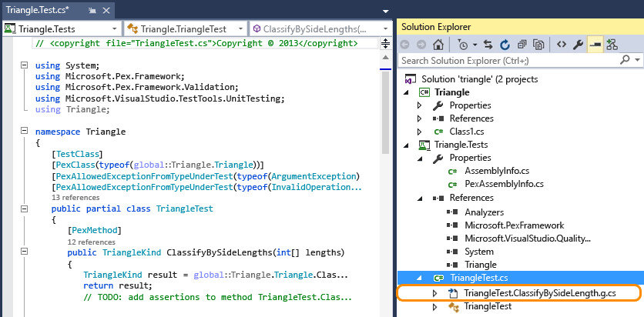
Task: Click the editor vertical scrollbar thumb
Action: click(x=385, y=114)
